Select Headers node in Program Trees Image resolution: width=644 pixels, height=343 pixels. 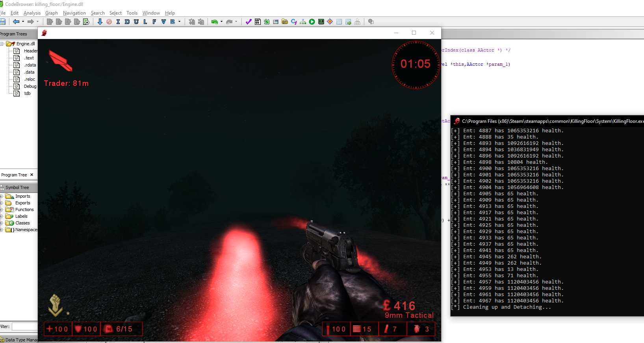[x=30, y=51]
